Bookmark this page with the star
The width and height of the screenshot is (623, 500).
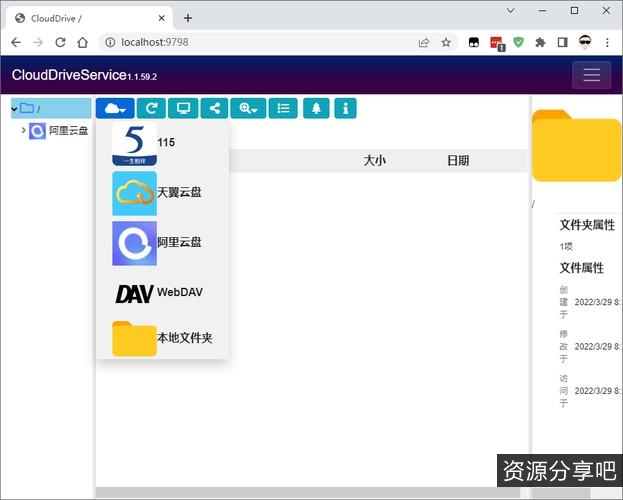(446, 42)
